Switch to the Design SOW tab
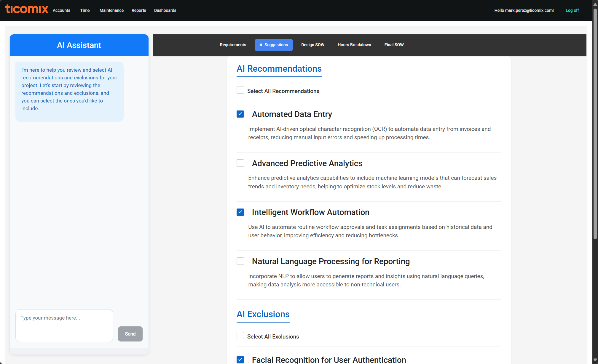This screenshot has width=598, height=364. pos(312,45)
